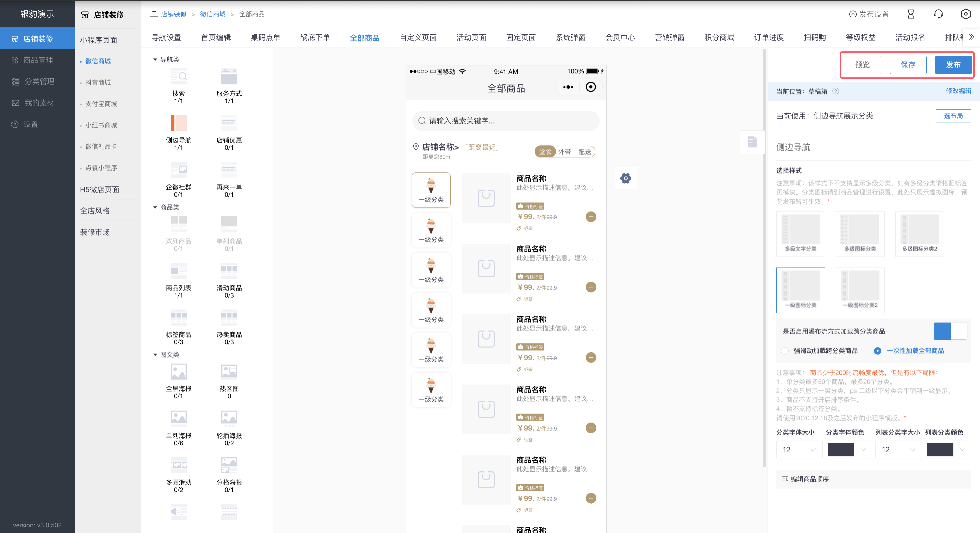Collapse the 导航类 component group
980x533 pixels.
point(155,60)
